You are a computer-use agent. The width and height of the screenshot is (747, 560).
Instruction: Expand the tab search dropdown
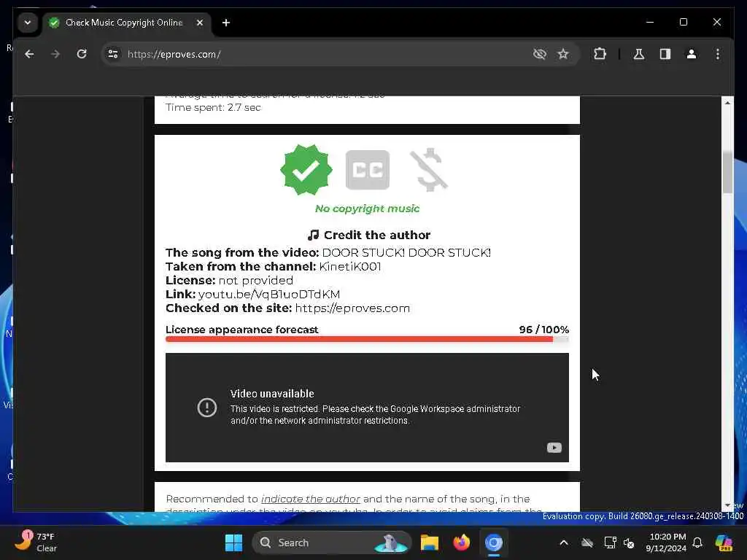point(28,23)
